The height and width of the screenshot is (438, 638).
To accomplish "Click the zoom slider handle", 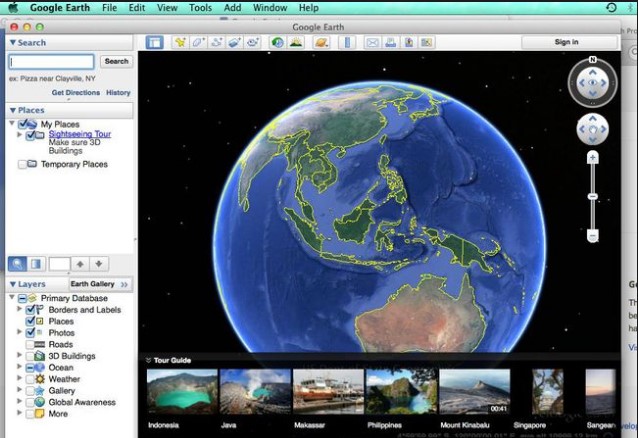I will tap(593, 197).
